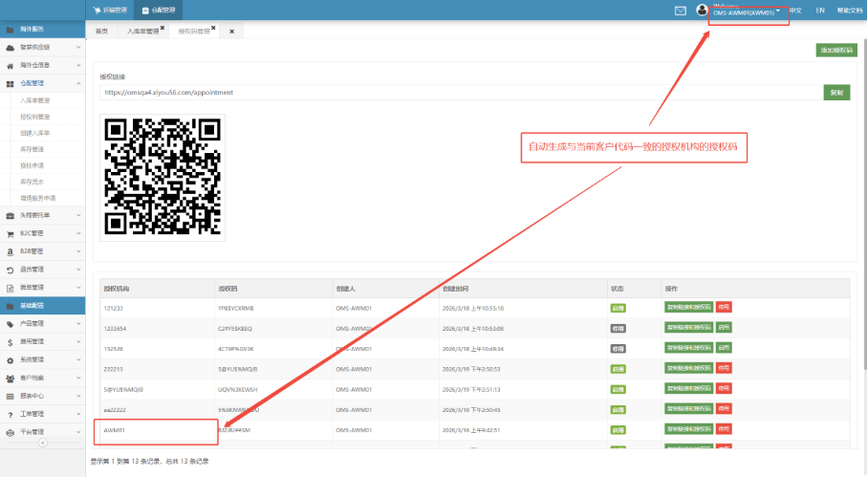Click the sidebar collapse arrow circle
Screen dimensions: 868x477
42,443
